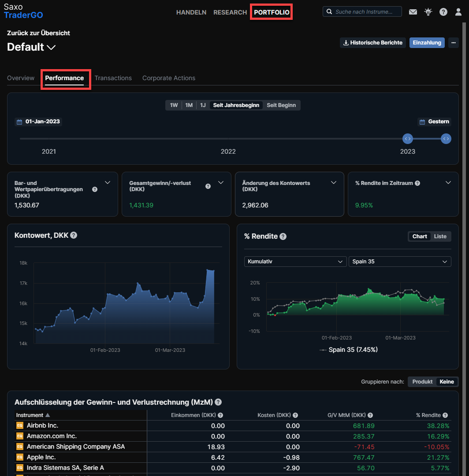Toggle Spain 35 (7.45%) chart legend

coord(348,350)
